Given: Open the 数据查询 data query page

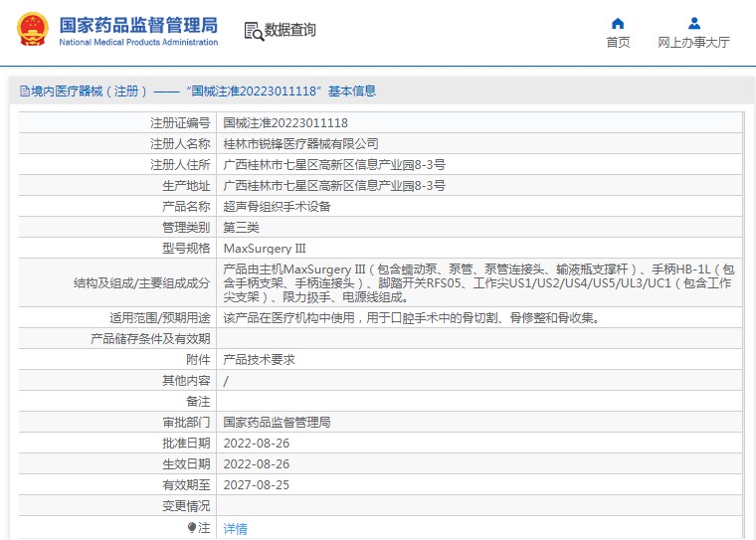Looking at the screenshot, I should pos(289,30).
